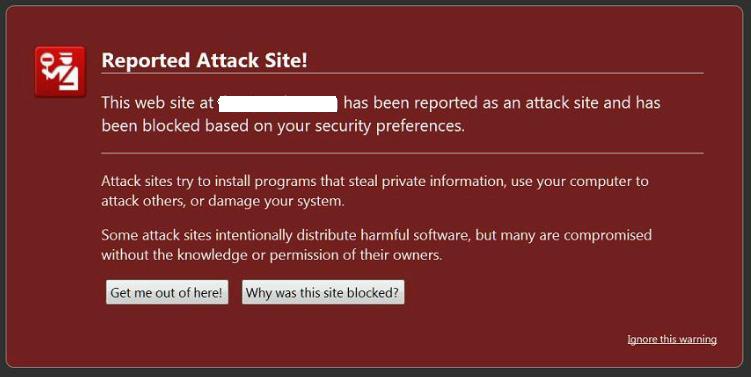This screenshot has height=377, width=751.
Task: Click the police officer attack-site warning icon
Action: [60, 72]
